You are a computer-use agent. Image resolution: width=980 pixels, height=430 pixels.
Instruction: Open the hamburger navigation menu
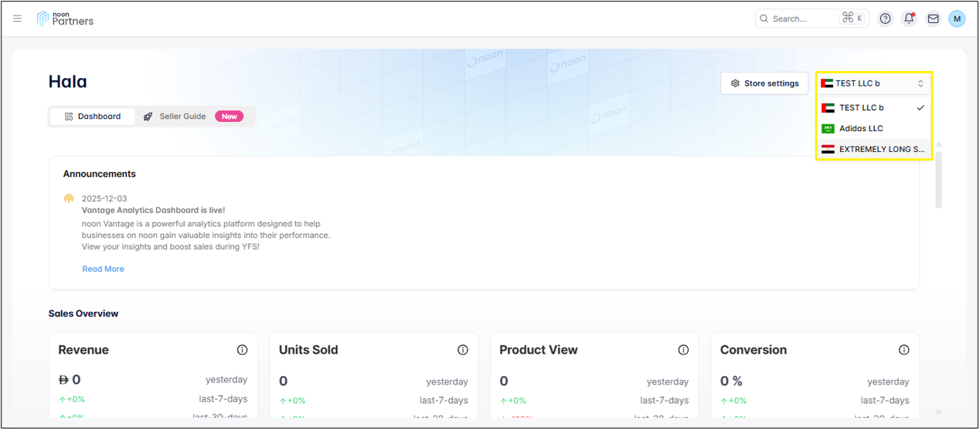point(18,19)
